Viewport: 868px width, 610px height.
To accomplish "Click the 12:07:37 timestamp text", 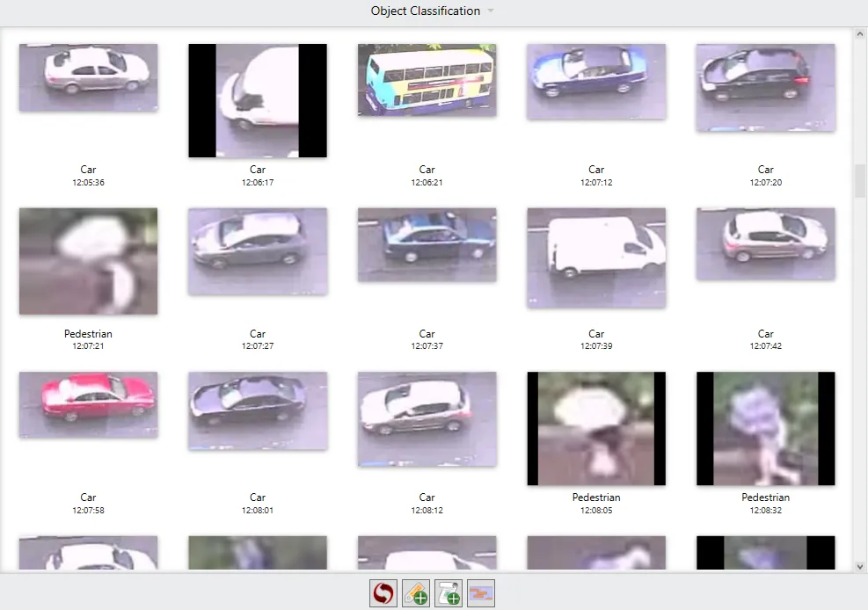I will click(x=427, y=346).
